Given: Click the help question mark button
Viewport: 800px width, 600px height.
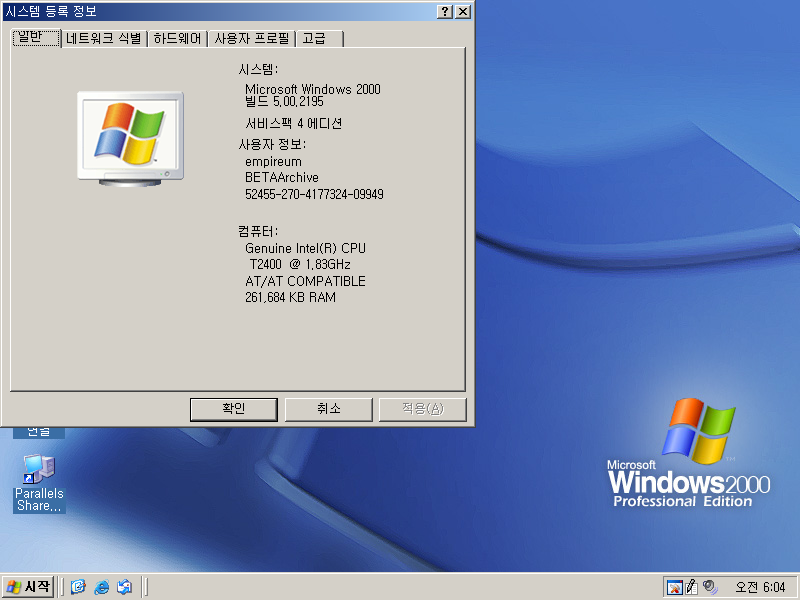Looking at the screenshot, I should coord(445,11).
